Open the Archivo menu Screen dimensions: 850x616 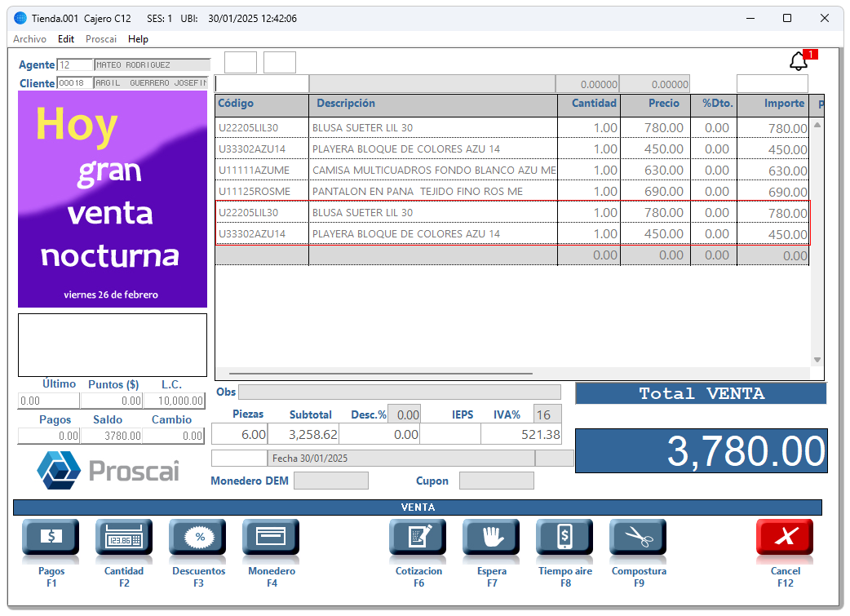tap(30, 39)
